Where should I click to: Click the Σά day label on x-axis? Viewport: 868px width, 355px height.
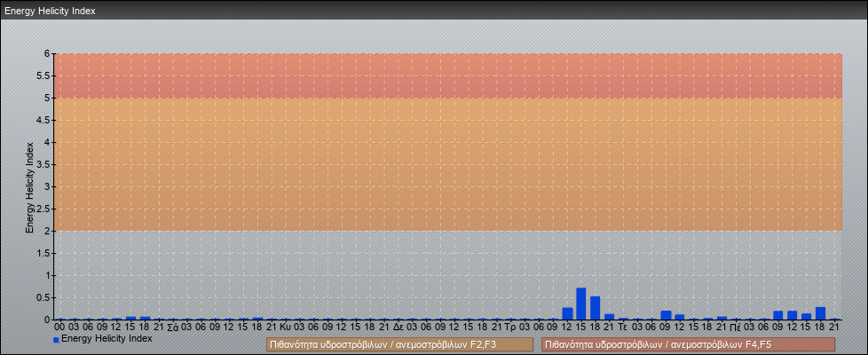[172, 327]
